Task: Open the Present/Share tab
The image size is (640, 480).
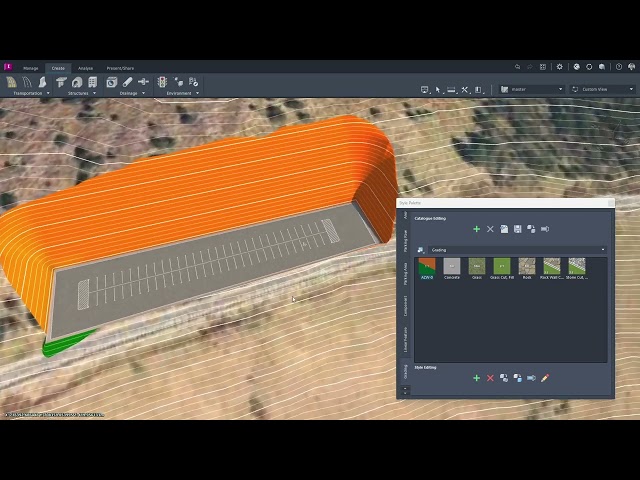Action: [120, 68]
